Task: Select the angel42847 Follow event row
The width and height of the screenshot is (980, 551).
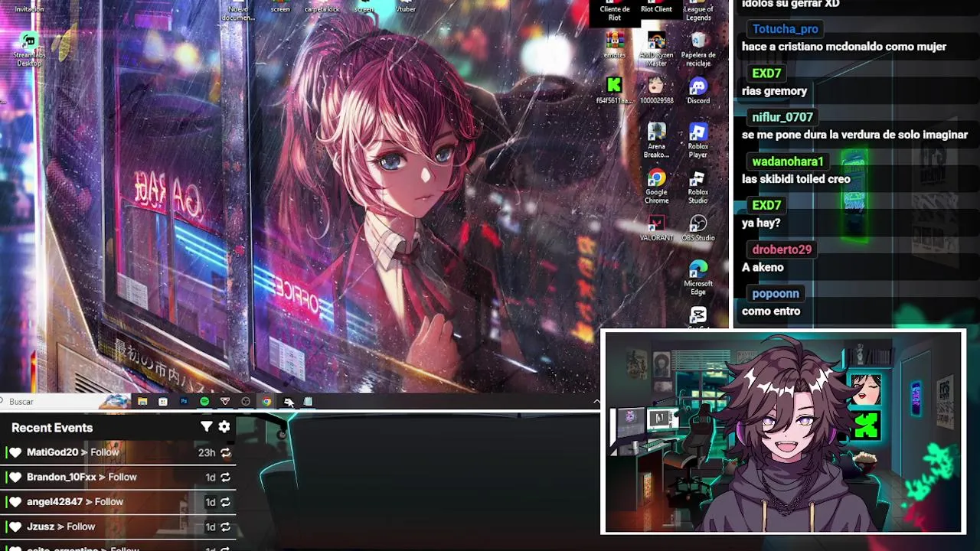Action: coord(118,502)
